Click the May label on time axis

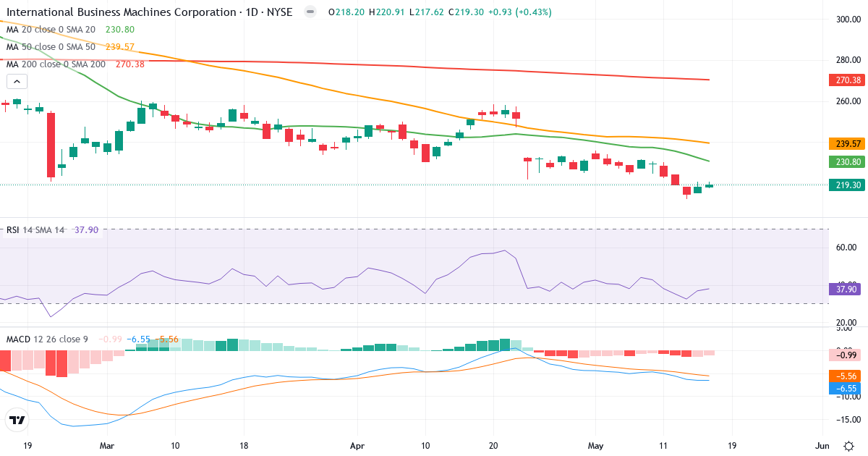595,446
